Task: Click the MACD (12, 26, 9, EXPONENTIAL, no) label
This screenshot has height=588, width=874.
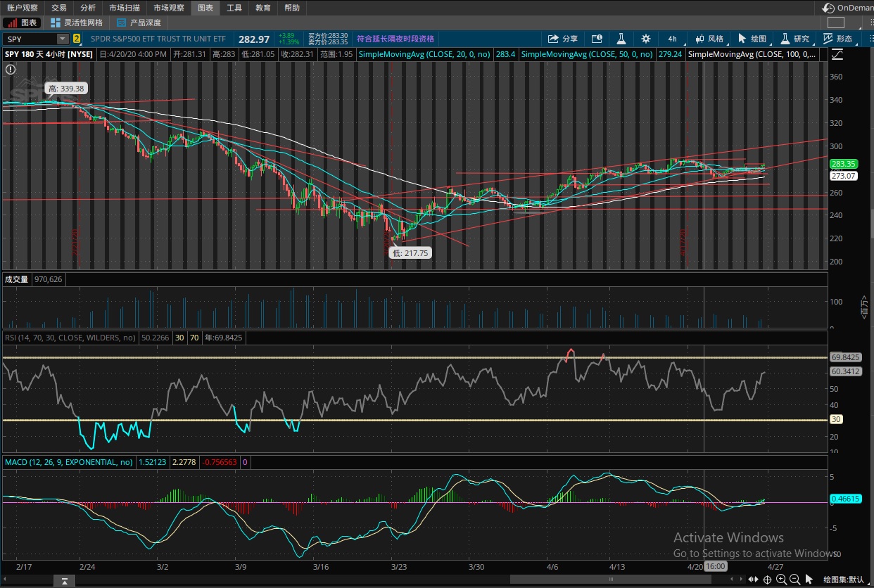Action: tap(69, 462)
